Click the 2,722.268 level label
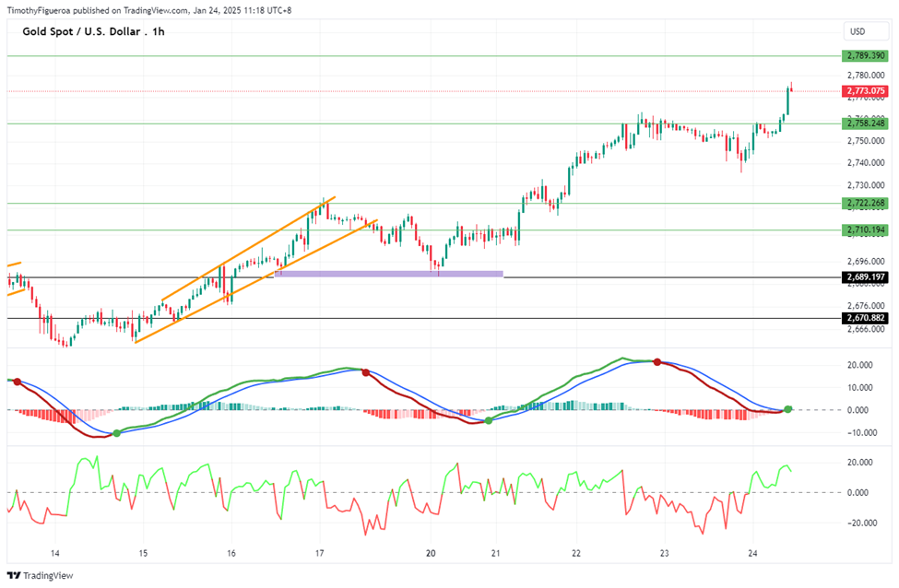Image resolution: width=899 pixels, height=588 pixels. coord(865,203)
